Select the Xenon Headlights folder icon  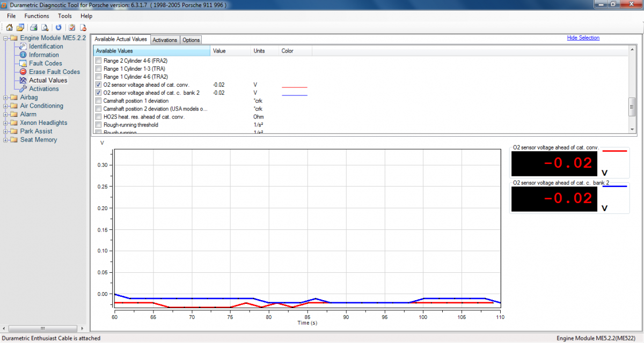click(x=14, y=123)
